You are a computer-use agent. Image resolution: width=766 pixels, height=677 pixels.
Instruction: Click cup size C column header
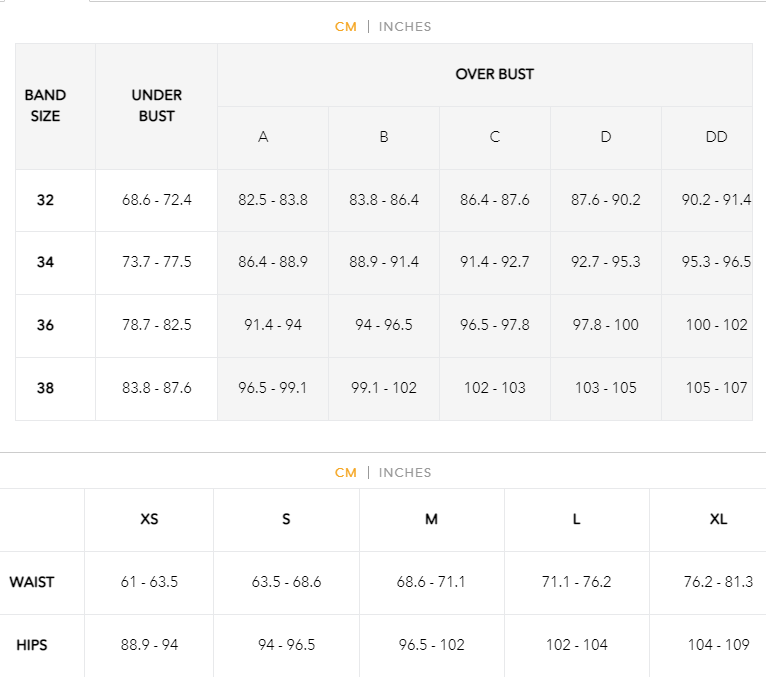coord(494,138)
